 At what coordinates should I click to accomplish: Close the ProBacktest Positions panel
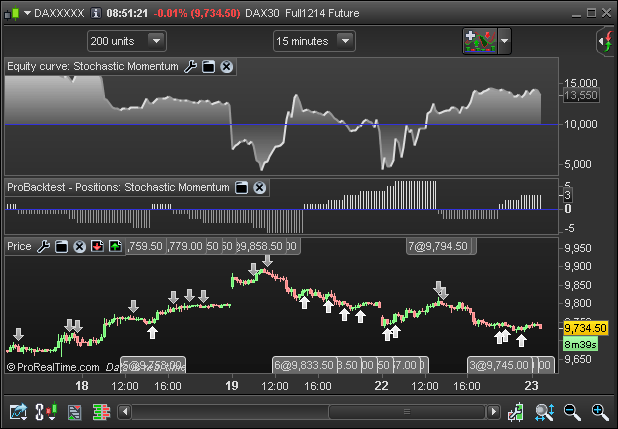coord(259,188)
